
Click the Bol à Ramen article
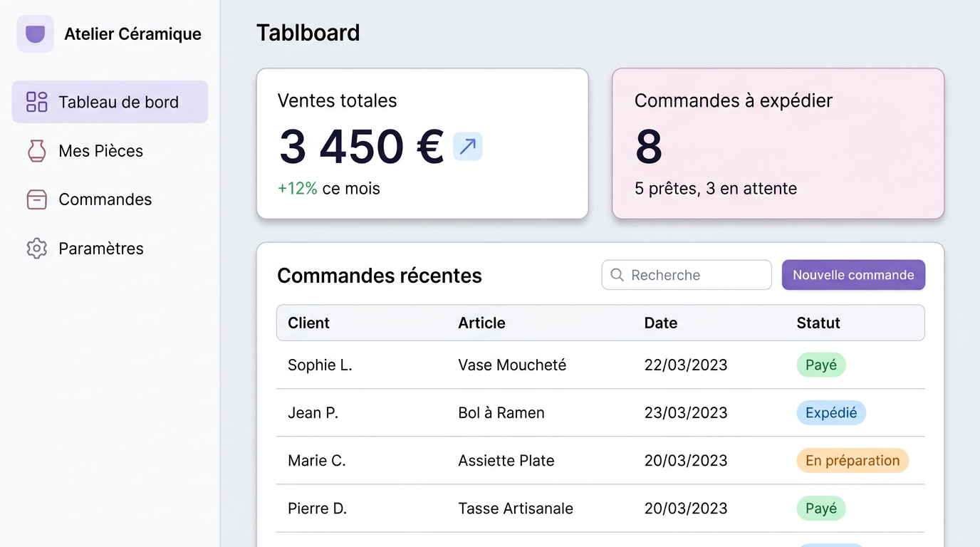pyautogui.click(x=501, y=412)
